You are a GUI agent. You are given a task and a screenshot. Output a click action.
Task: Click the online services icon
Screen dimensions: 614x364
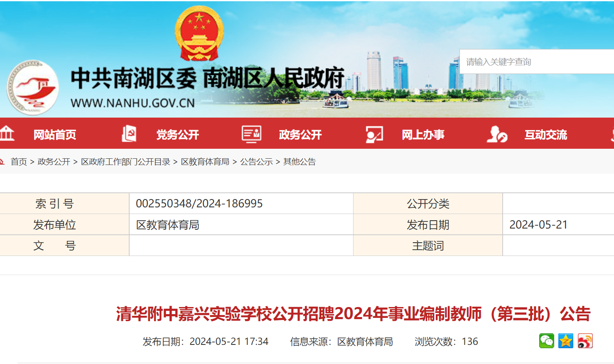tap(374, 135)
